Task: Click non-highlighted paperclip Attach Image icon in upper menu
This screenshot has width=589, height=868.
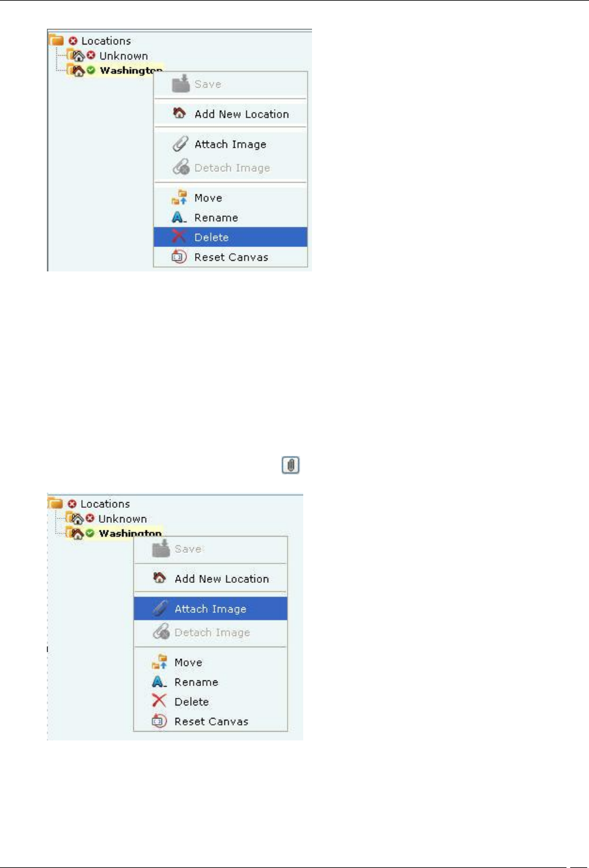Action: coord(180,144)
